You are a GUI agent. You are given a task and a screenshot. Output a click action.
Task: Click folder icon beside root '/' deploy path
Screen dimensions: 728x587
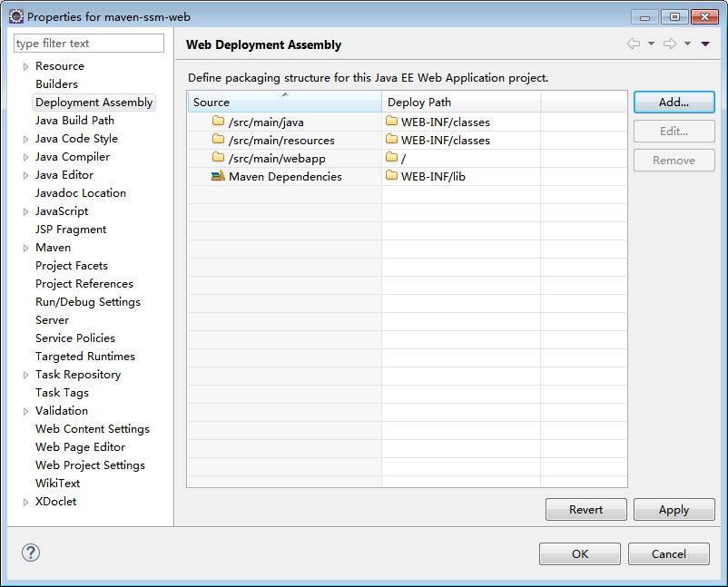coord(392,157)
